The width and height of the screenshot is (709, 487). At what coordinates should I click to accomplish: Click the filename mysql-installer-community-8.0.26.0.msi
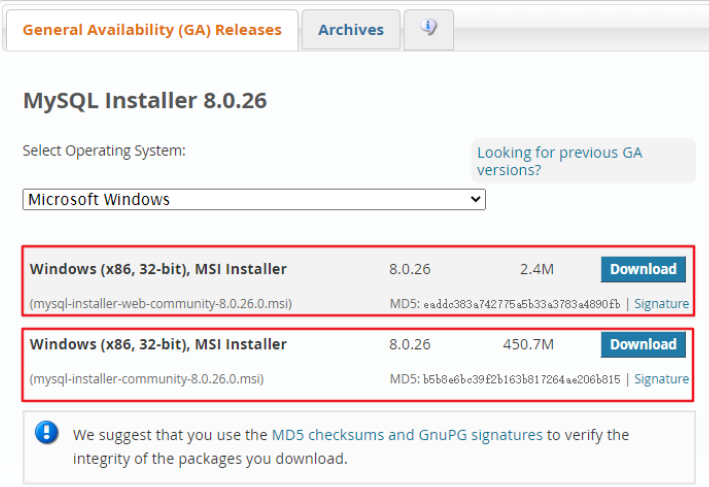147,379
